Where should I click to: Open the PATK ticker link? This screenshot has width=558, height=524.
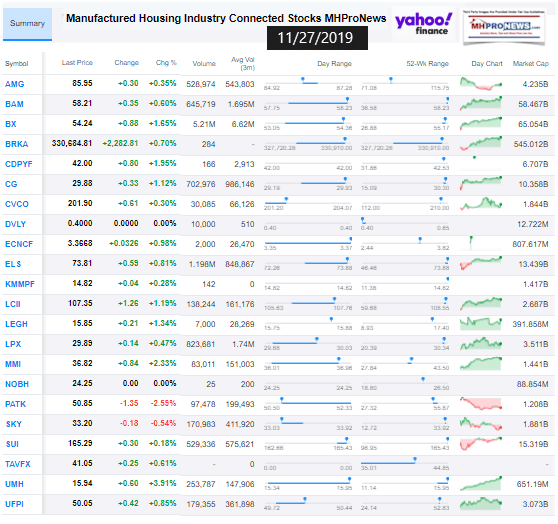[15, 404]
